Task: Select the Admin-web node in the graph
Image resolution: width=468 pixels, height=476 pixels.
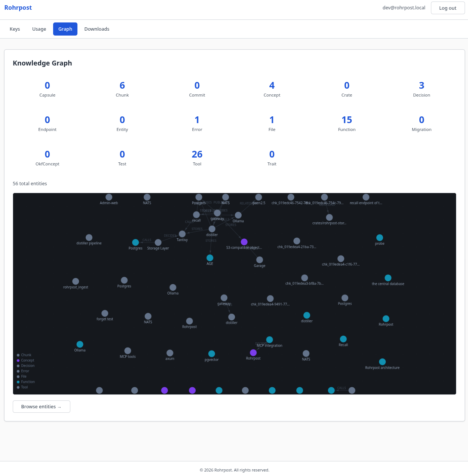Action: coord(109,197)
